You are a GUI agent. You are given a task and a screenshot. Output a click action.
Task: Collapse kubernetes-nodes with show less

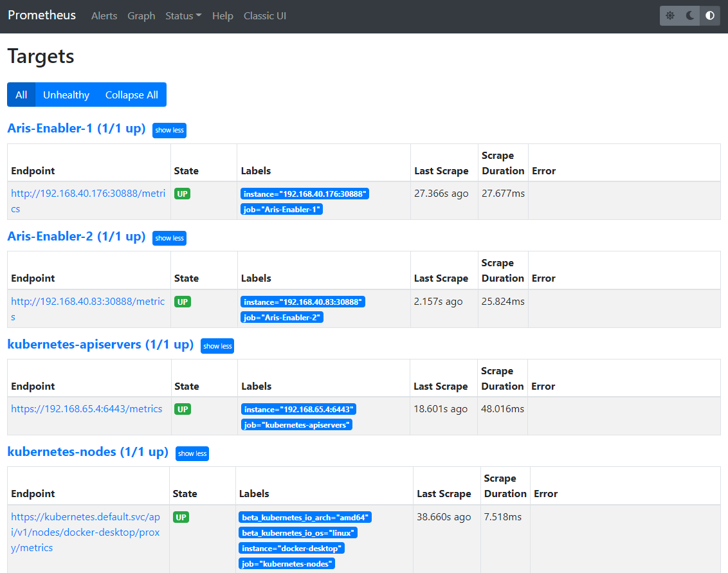coord(192,453)
